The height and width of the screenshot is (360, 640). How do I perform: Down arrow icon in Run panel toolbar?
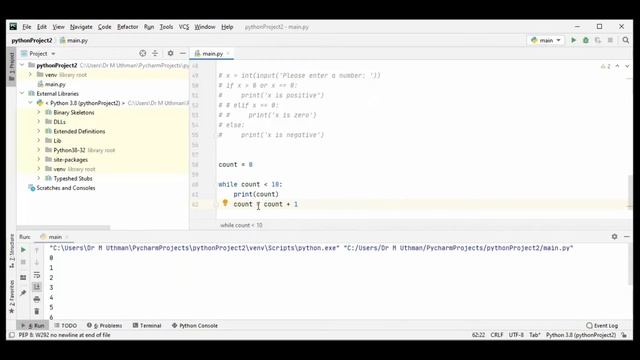coord(37,262)
